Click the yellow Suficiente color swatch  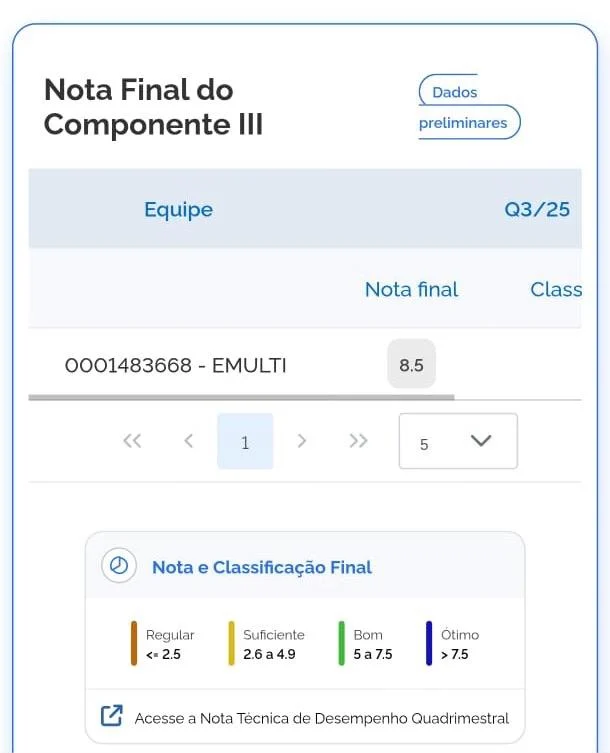click(x=231, y=643)
